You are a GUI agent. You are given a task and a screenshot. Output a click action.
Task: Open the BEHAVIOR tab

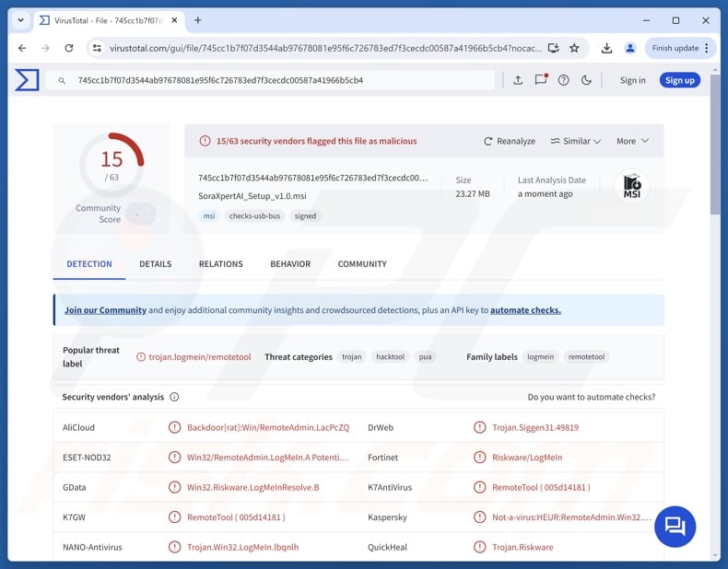pyautogui.click(x=290, y=264)
